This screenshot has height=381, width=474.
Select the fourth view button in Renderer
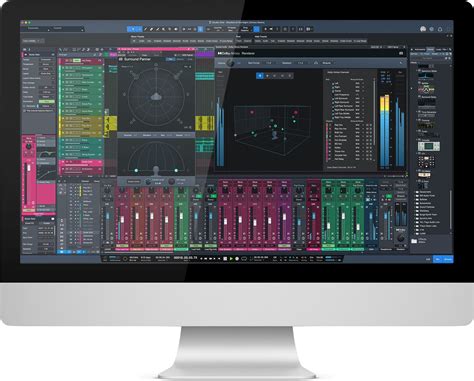tap(282, 76)
